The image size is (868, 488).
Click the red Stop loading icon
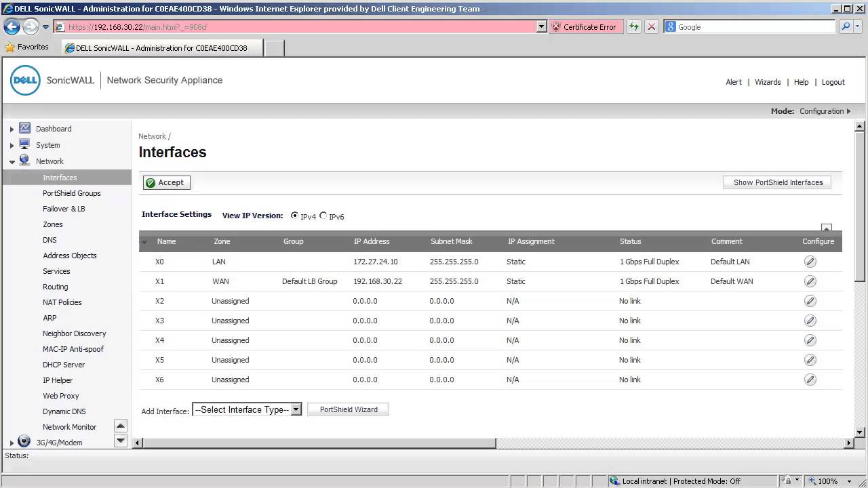[x=652, y=26]
